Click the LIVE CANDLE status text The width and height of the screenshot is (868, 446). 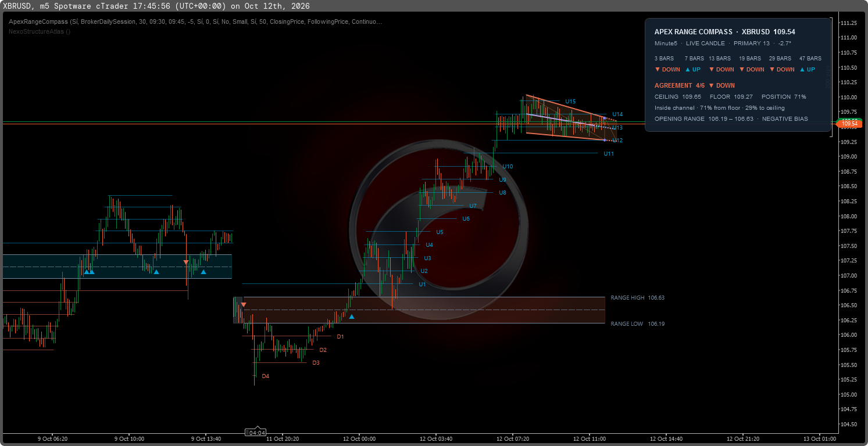click(x=705, y=44)
